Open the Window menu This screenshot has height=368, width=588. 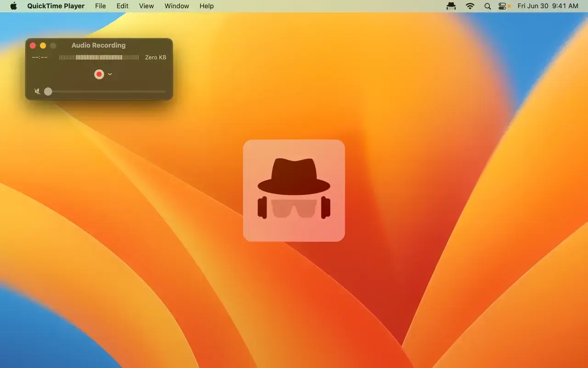click(x=176, y=6)
